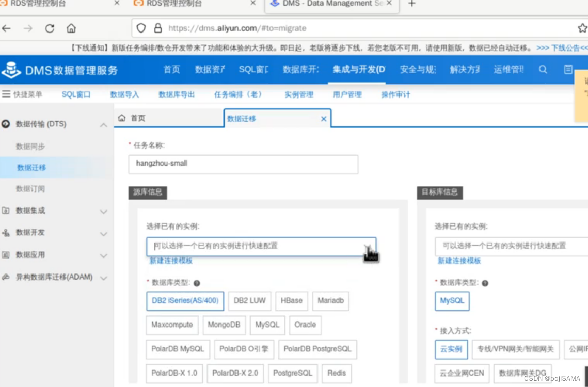Image resolution: width=588 pixels, height=387 pixels.
Task: Click the 数据开发 branch icon in sidebar
Action: tap(6, 232)
